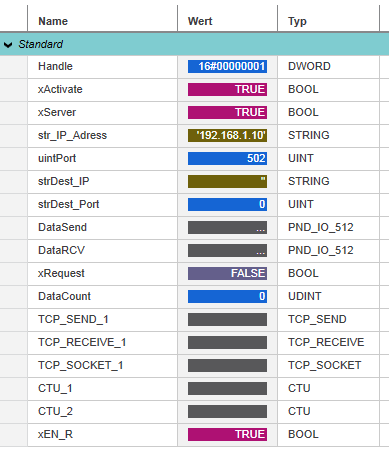389x457 pixels.
Task: Edit the Handle value 16#00000001
Action: 227,66
